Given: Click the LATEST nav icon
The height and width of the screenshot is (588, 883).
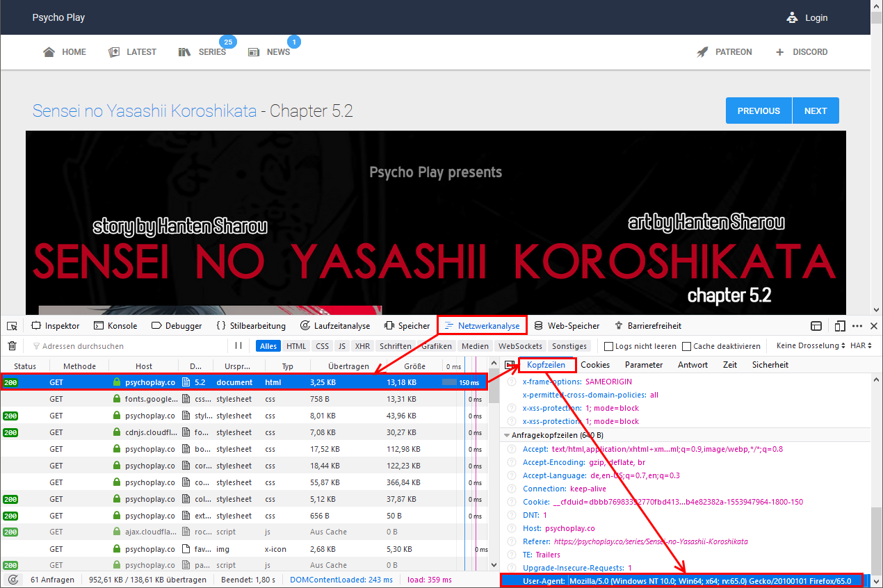Looking at the screenshot, I should point(114,52).
